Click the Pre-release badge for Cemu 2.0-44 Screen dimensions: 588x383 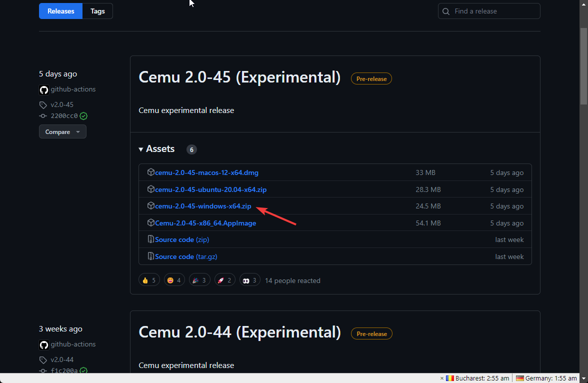[371, 333]
